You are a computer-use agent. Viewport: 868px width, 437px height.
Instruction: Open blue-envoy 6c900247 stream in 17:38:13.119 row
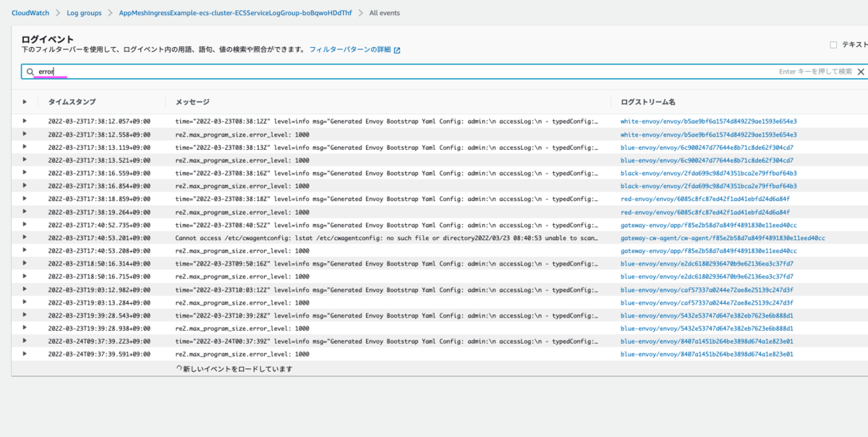click(x=707, y=147)
